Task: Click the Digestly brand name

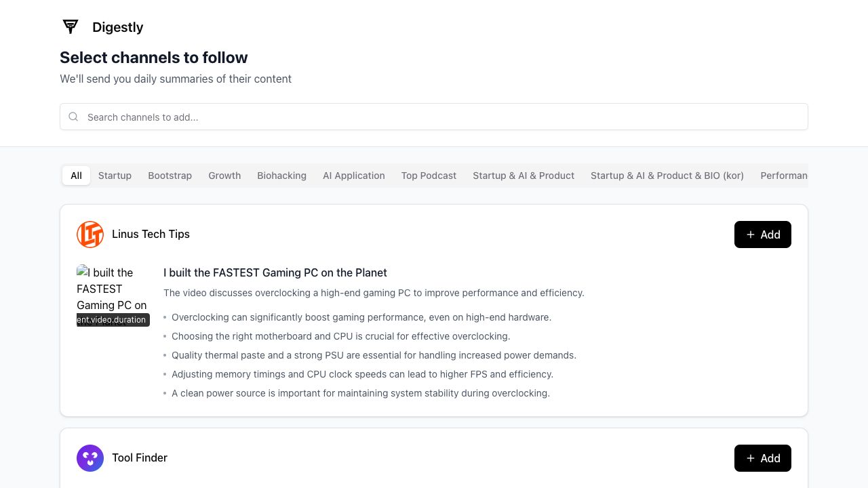Action: (117, 27)
